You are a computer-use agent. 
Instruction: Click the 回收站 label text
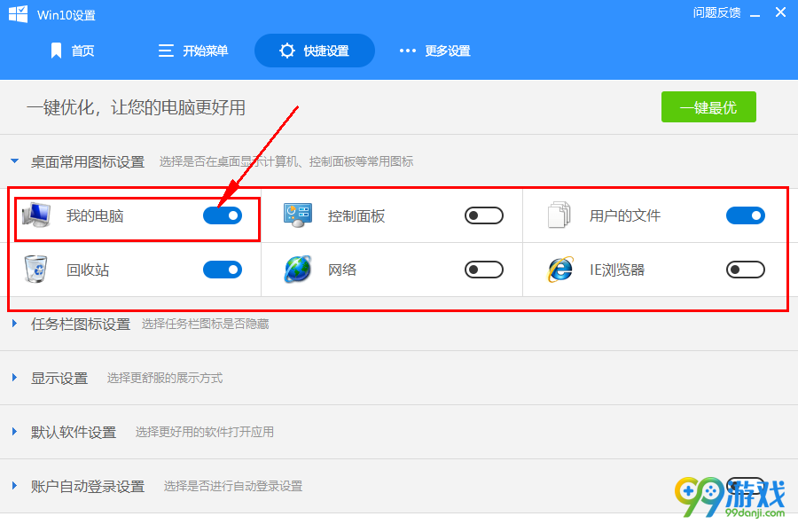click(x=88, y=270)
